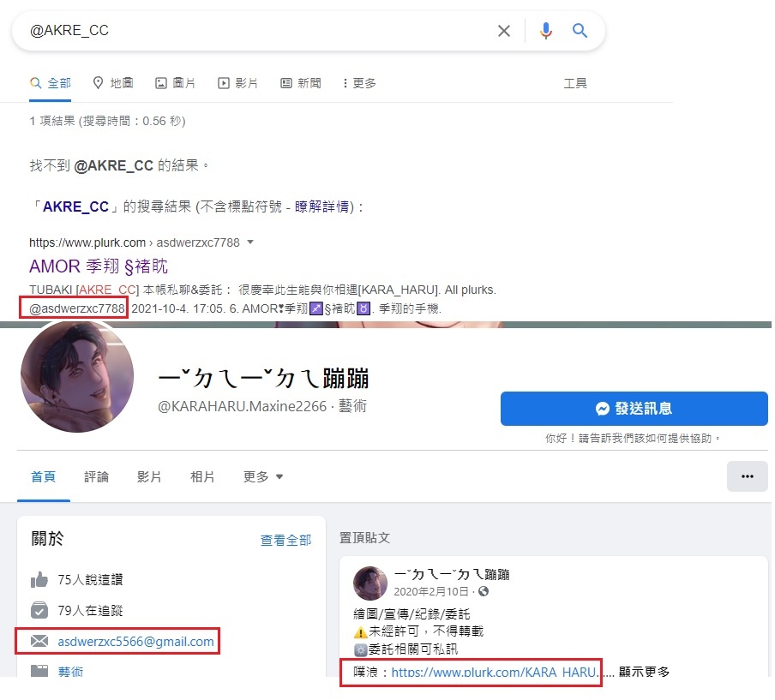Click the bold AKRE_CC suggested search term
Viewport: 775px width, 700px height.
pos(75,206)
